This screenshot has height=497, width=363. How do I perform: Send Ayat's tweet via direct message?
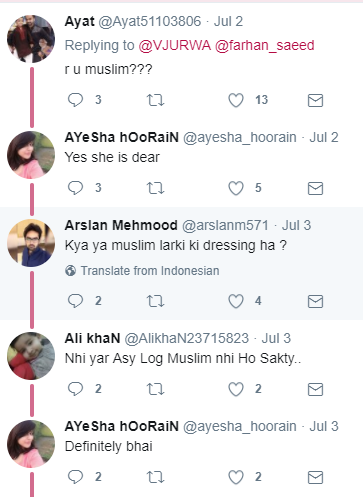tap(315, 100)
